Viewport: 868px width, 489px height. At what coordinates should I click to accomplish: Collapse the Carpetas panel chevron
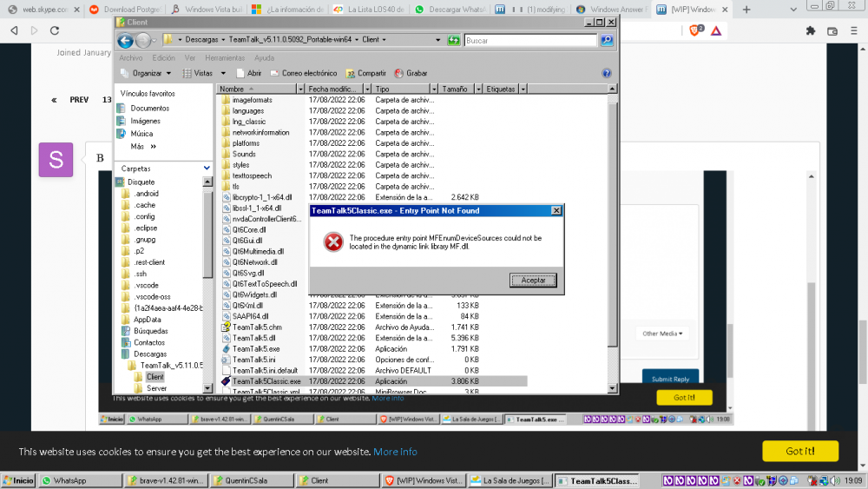(x=207, y=169)
